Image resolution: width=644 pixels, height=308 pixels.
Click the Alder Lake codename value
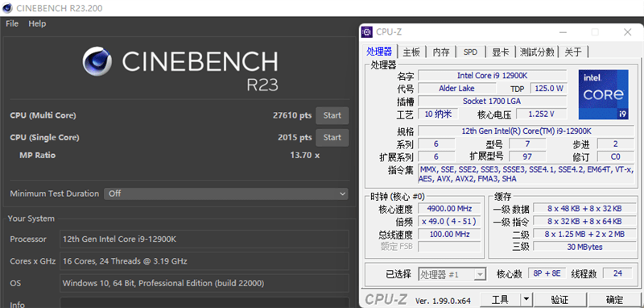pyautogui.click(x=456, y=89)
